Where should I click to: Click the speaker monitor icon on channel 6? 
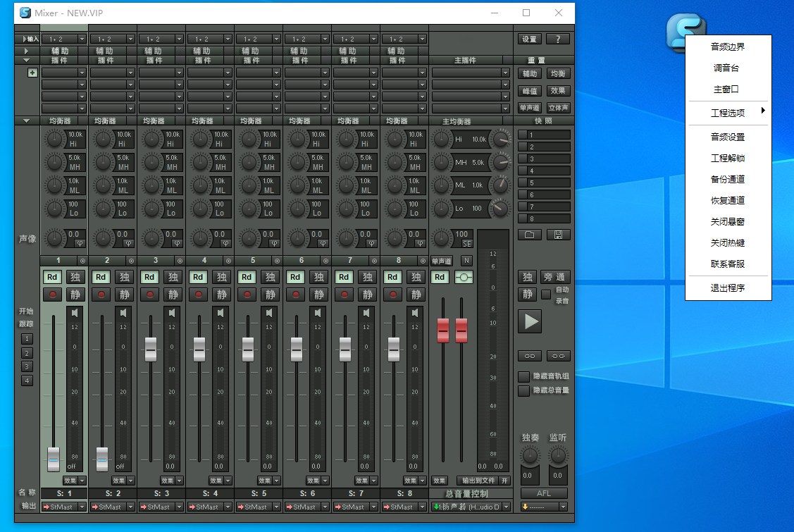coord(318,313)
